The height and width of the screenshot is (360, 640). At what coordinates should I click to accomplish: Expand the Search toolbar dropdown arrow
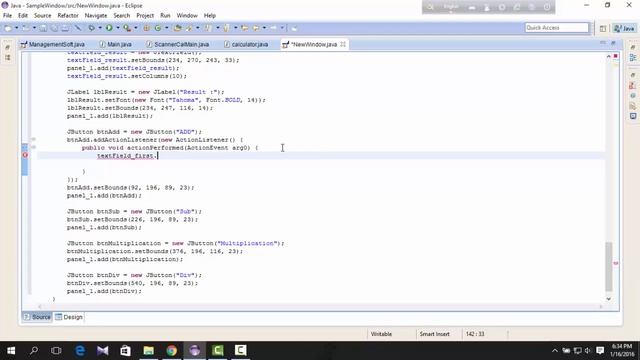[x=198, y=28]
